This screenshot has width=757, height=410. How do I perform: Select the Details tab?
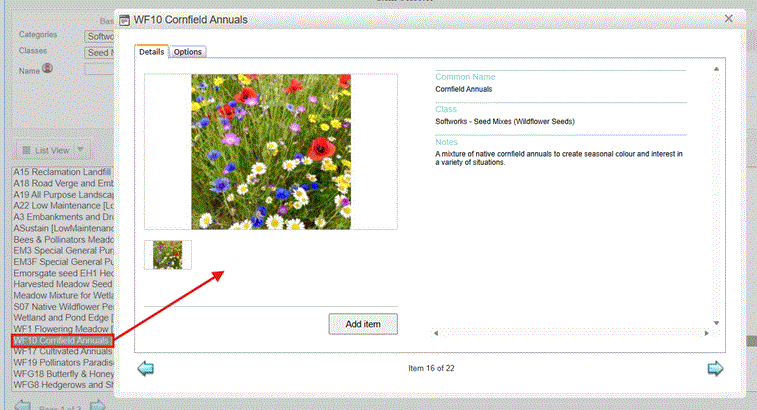pyautogui.click(x=151, y=51)
